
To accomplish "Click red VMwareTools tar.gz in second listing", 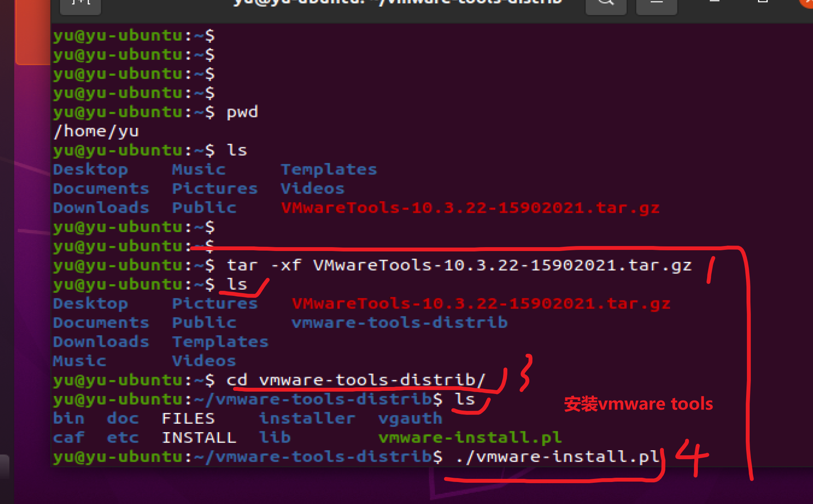I will (481, 304).
